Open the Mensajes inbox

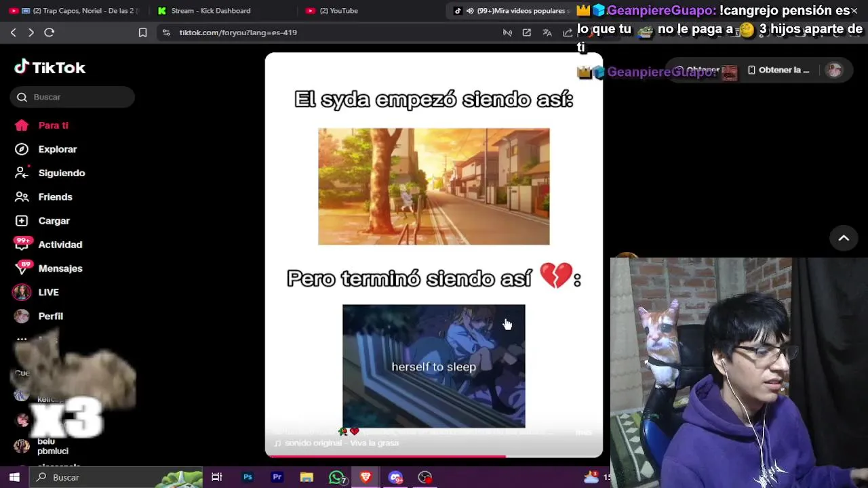60,268
